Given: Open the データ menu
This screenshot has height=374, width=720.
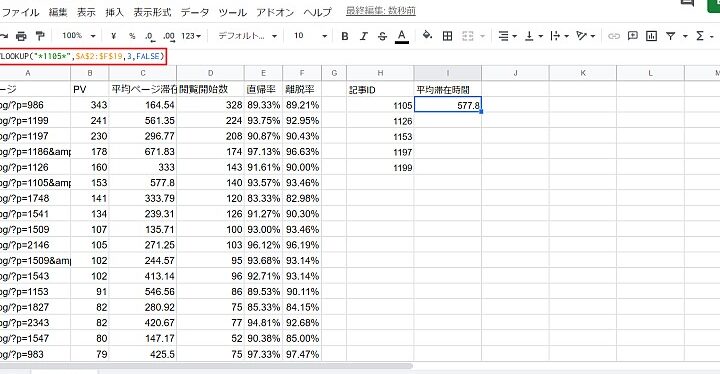Looking at the screenshot, I should 195,12.
